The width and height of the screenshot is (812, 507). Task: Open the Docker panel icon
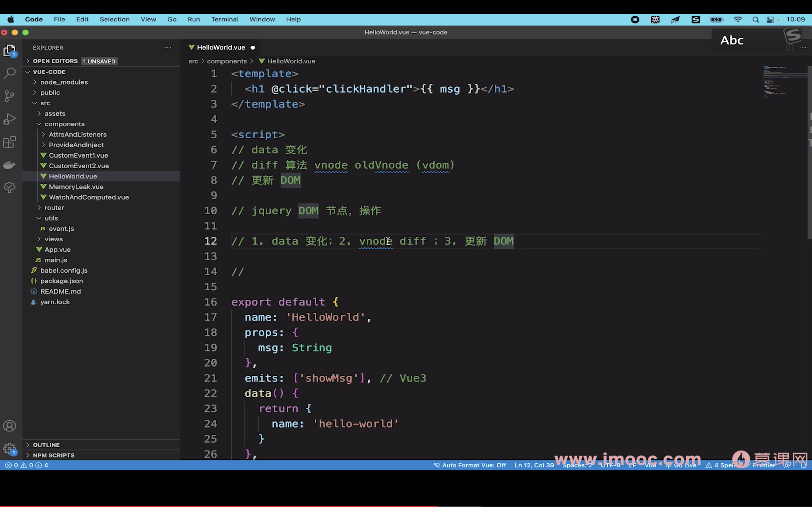coord(9,165)
